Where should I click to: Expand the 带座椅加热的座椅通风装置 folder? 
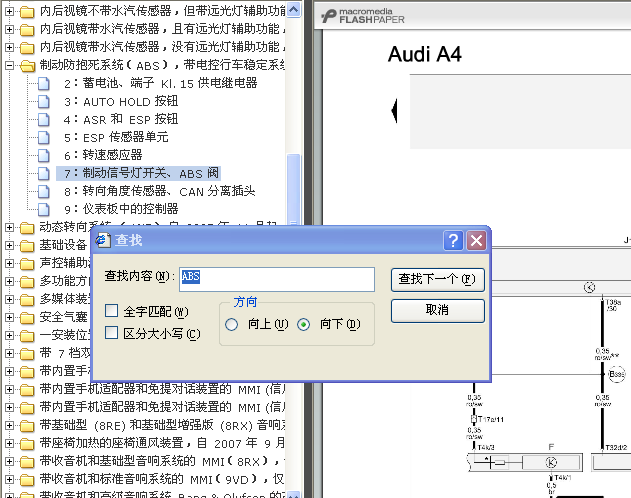point(9,443)
